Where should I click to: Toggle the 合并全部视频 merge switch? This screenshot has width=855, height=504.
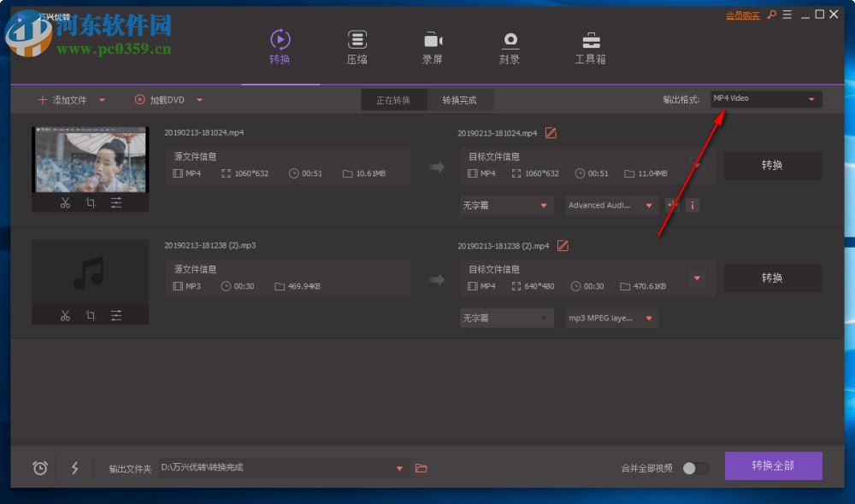click(x=695, y=467)
